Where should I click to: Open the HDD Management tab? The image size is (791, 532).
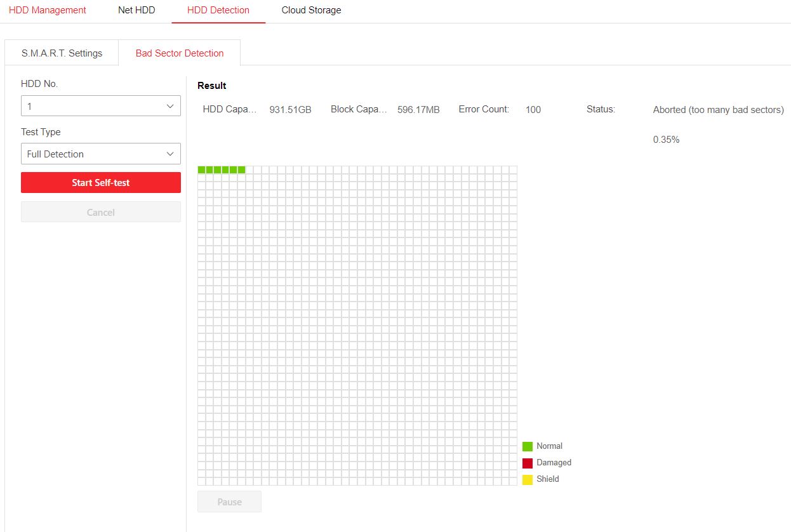[48, 10]
